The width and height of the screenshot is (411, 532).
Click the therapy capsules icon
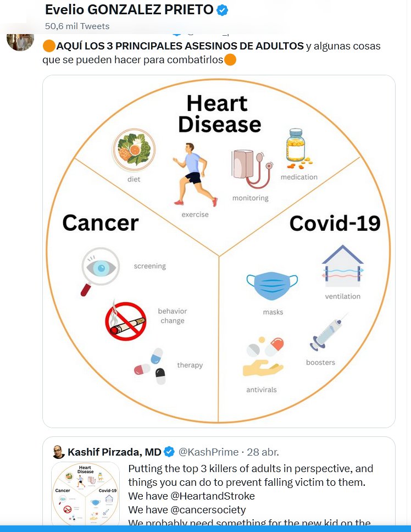[150, 366]
